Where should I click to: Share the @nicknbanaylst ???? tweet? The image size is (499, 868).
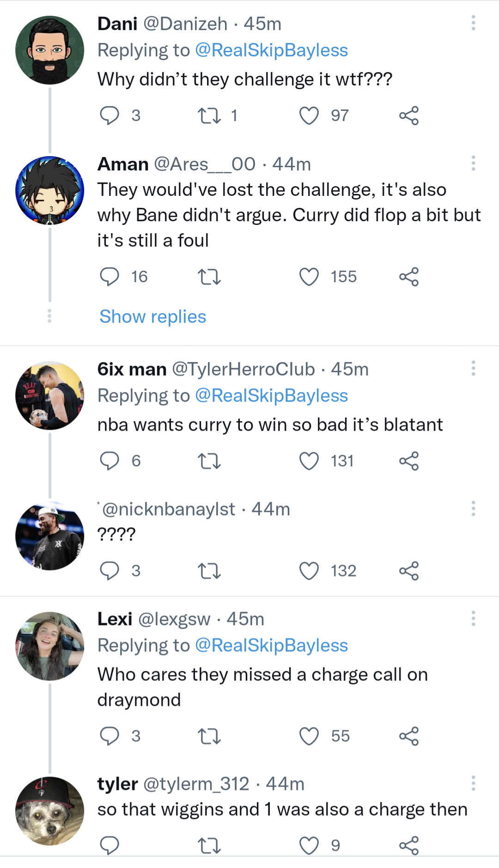pos(409,571)
